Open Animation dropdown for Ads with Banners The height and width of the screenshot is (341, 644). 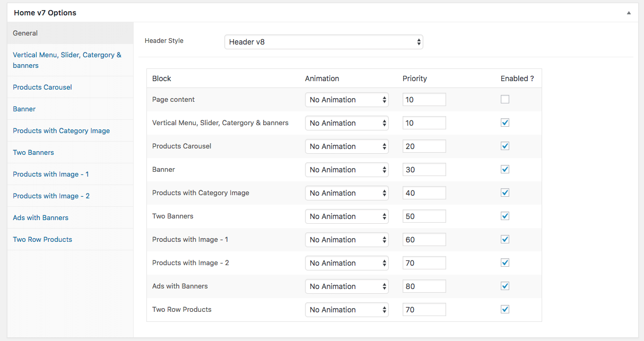tap(347, 286)
